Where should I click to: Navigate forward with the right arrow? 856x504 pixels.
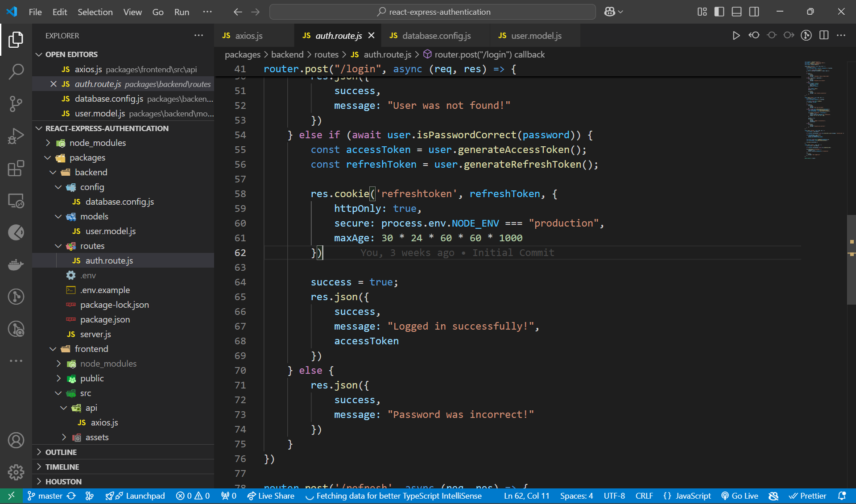(x=255, y=12)
